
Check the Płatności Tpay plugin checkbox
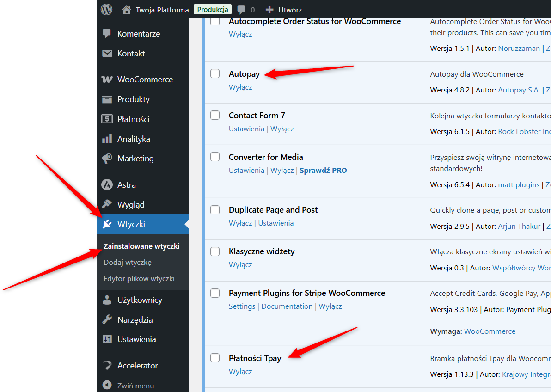[215, 357]
